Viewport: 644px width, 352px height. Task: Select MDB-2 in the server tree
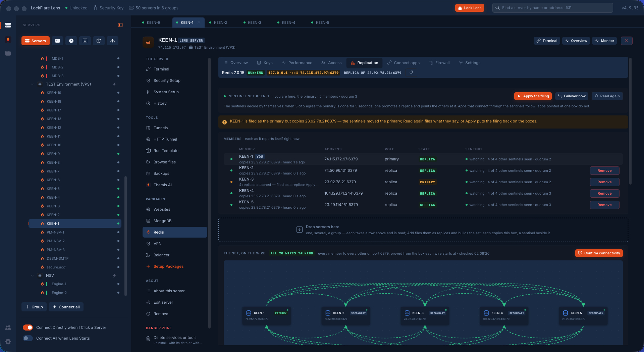pyautogui.click(x=74, y=67)
